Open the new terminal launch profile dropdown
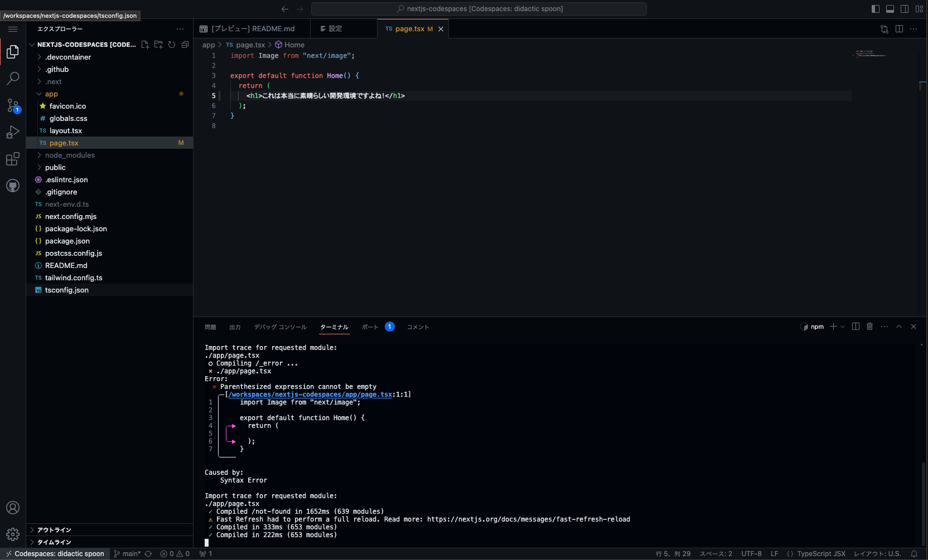 [x=843, y=327]
